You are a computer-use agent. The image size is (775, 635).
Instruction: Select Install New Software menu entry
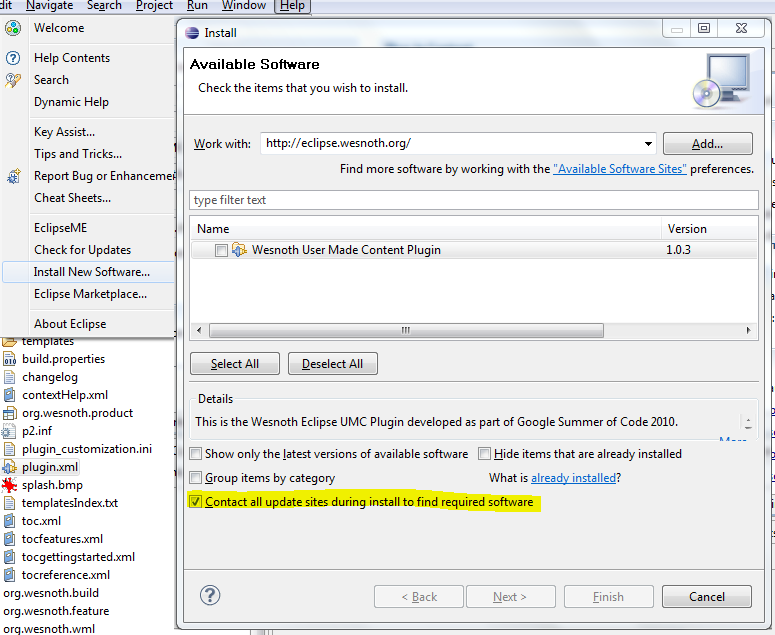[89, 272]
